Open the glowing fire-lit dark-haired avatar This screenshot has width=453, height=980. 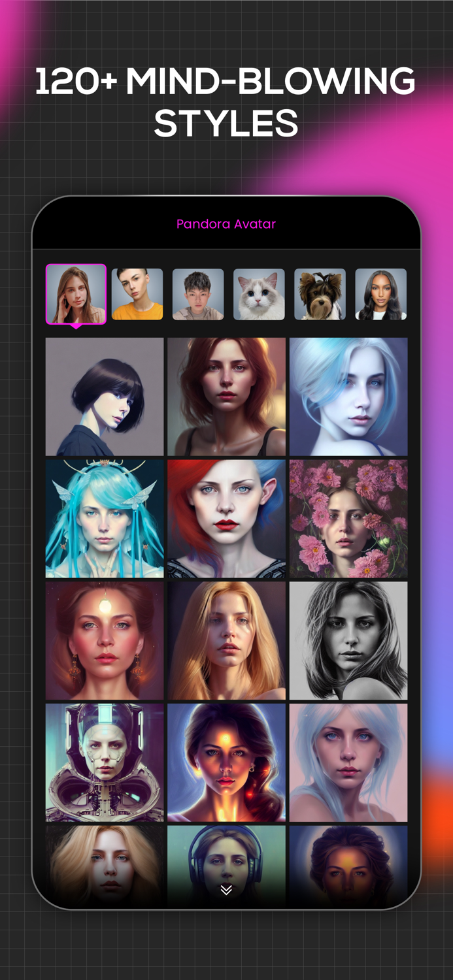(227, 762)
